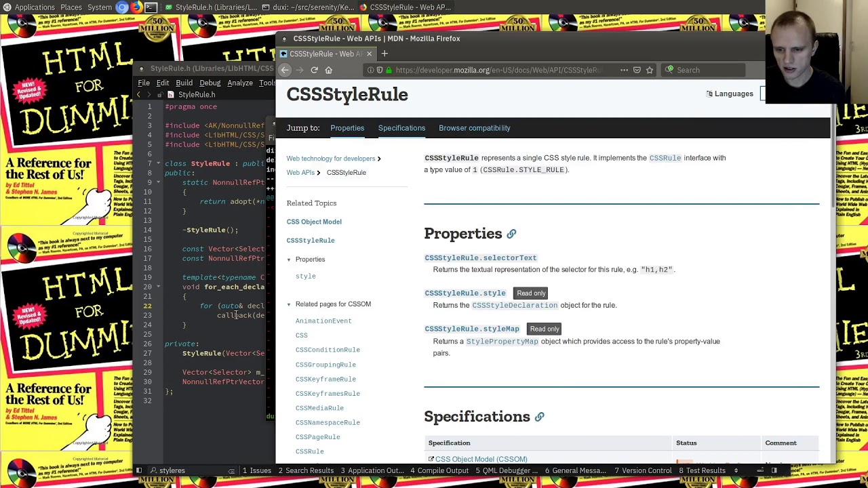Viewport: 868px width, 488px height.
Task: Toggle Qt Creator left sidebar button
Action: point(138,470)
